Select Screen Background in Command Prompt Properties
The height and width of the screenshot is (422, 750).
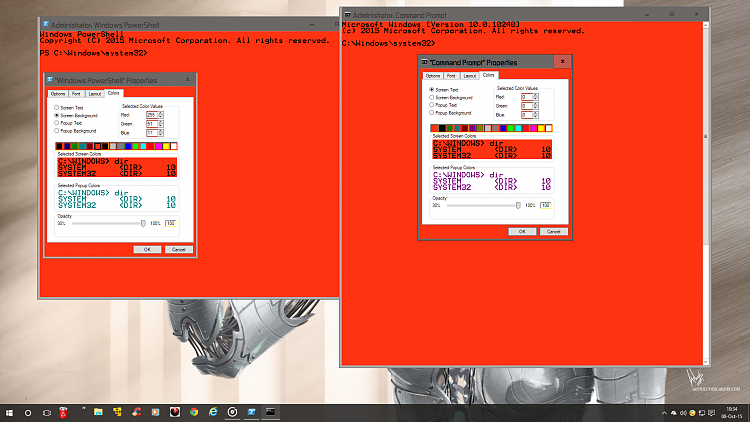tap(451, 97)
